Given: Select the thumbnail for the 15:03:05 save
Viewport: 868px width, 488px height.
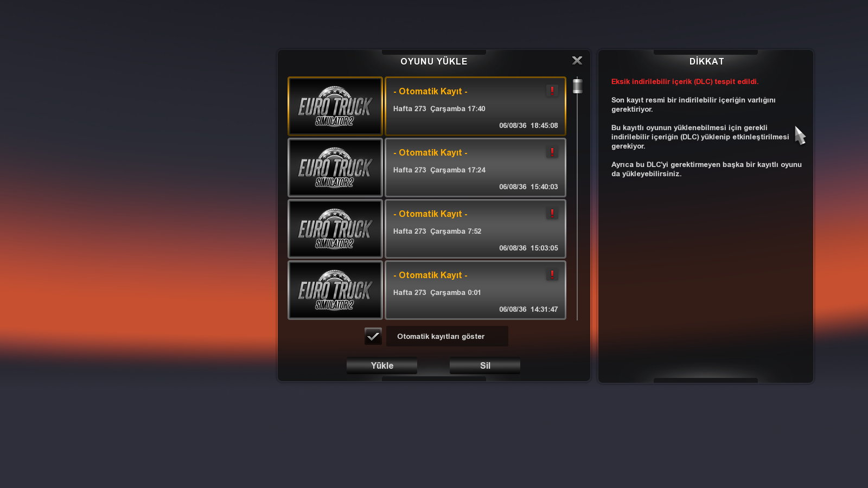Looking at the screenshot, I should click(335, 229).
